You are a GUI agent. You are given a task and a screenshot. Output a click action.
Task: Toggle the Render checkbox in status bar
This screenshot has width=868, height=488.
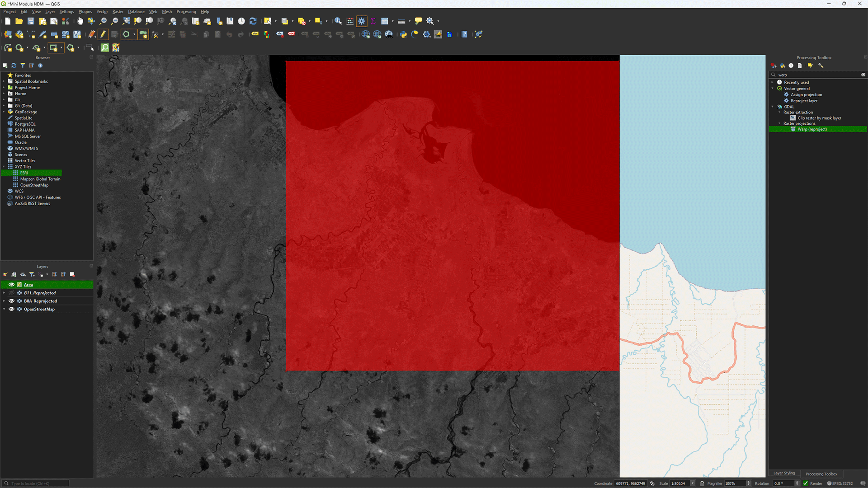click(806, 483)
